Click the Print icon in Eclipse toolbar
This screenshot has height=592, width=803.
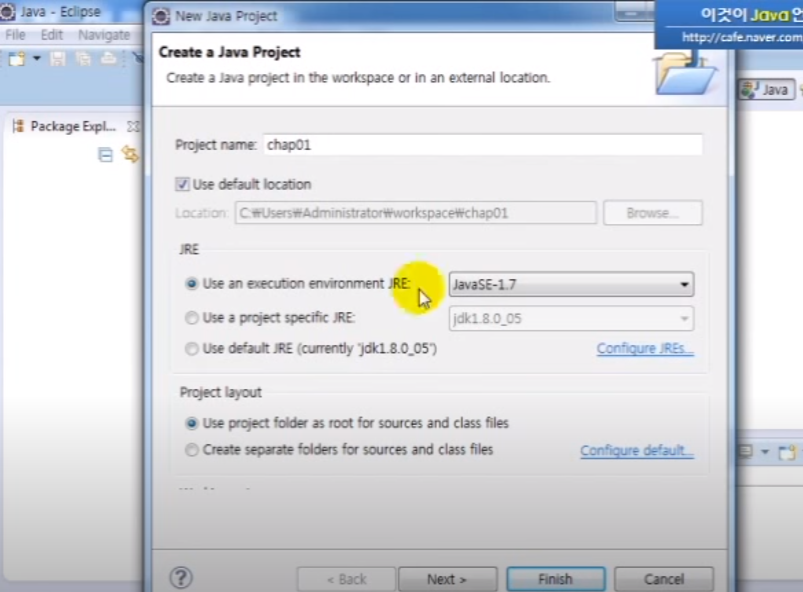(108, 59)
